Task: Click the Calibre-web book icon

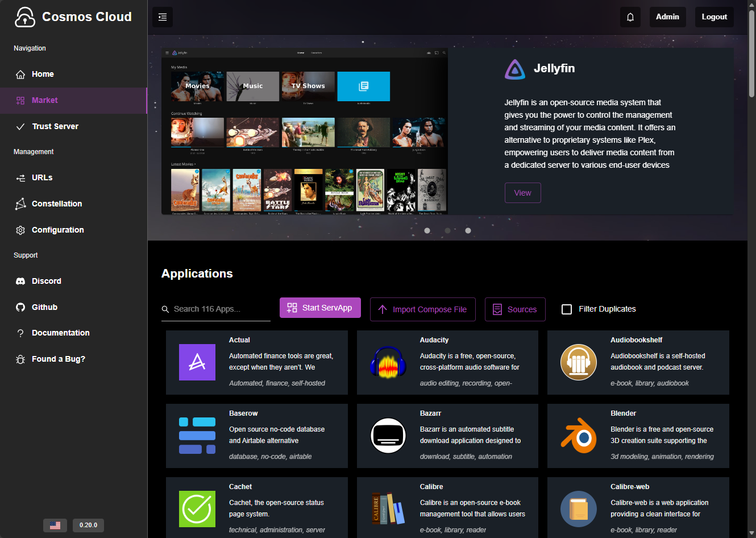Action: pyautogui.click(x=579, y=509)
